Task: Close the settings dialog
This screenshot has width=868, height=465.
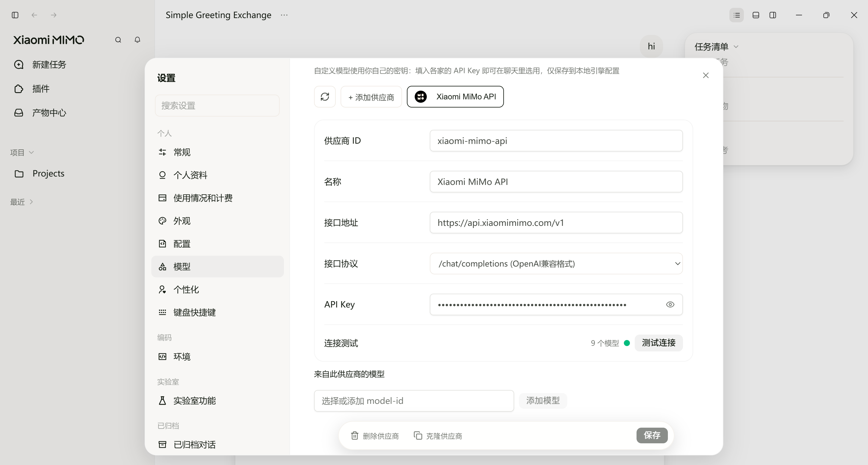Action: click(x=706, y=75)
